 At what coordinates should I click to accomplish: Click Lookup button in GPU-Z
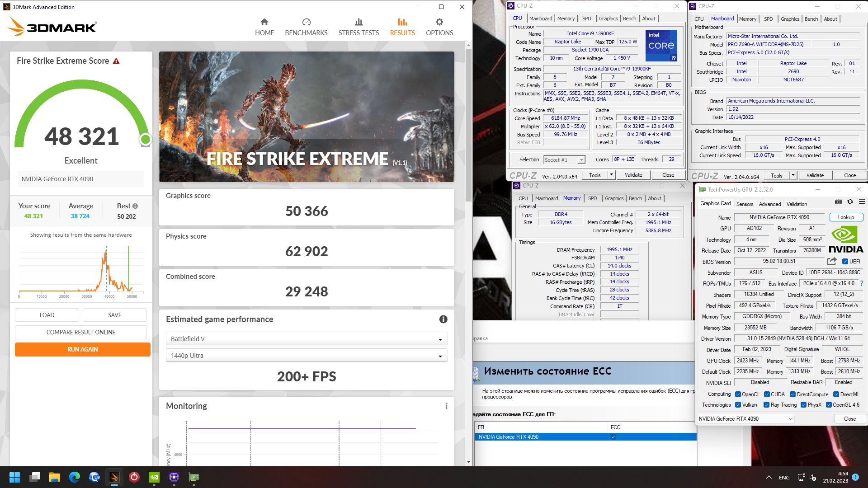pyautogui.click(x=846, y=217)
